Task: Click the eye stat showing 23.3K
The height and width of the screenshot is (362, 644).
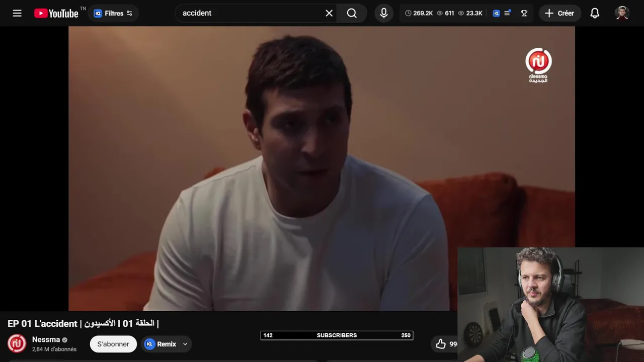Action: (x=470, y=13)
